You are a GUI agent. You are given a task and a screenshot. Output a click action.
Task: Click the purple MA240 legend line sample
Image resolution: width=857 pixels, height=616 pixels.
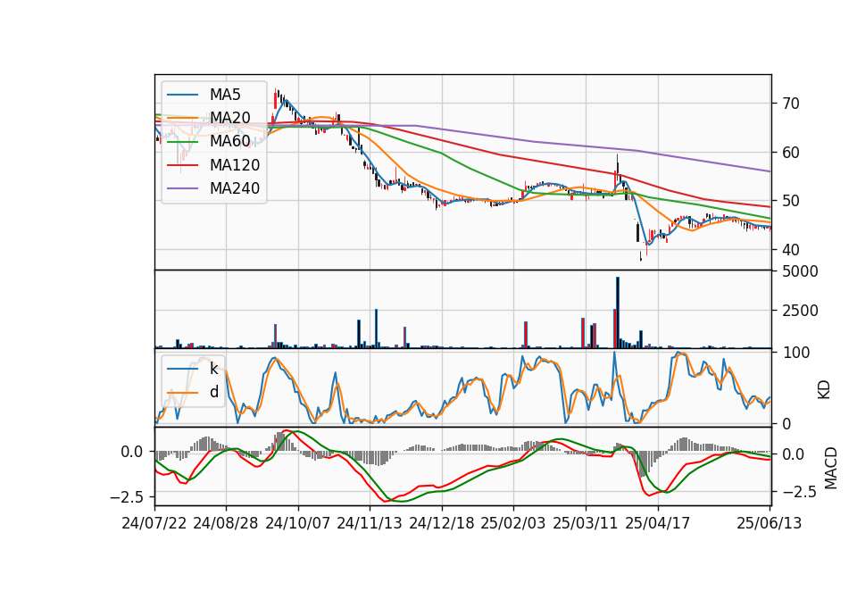point(182,188)
